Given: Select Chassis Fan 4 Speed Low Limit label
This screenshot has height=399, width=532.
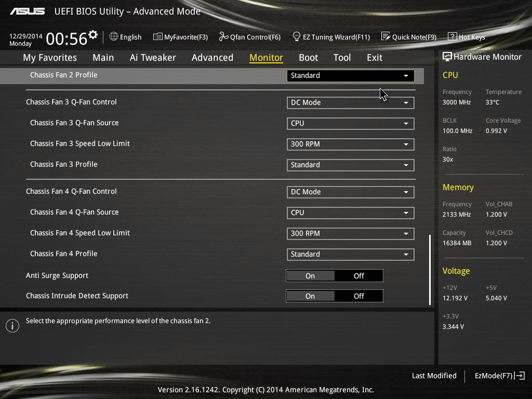Looking at the screenshot, I should pos(80,233).
